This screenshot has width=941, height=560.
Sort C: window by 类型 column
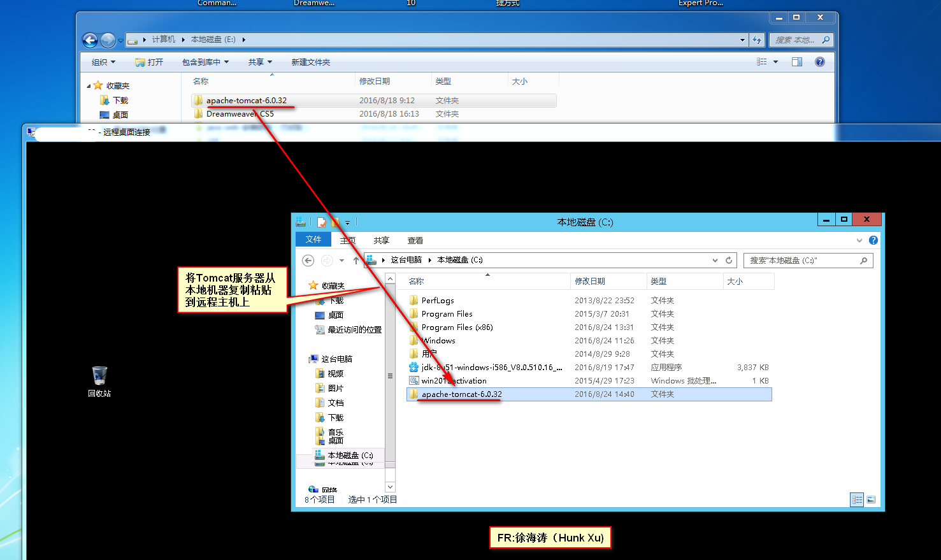(x=685, y=281)
